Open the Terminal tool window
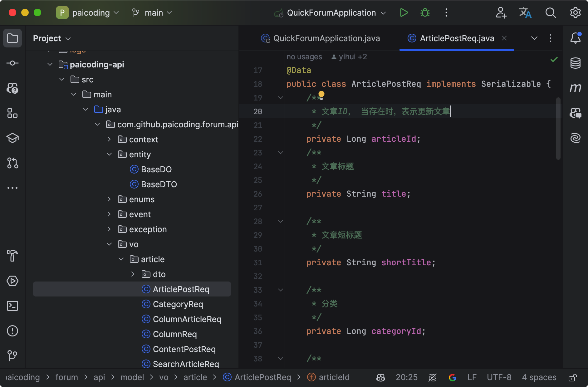588x387 pixels. tap(12, 306)
